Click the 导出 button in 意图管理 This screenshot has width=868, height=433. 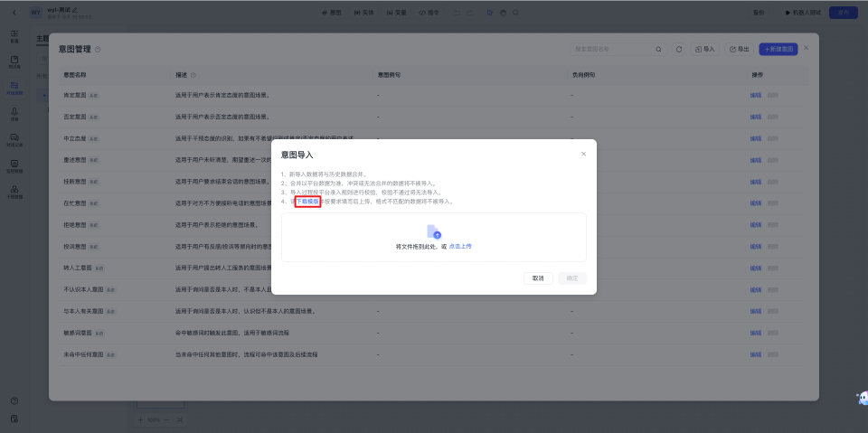(739, 49)
